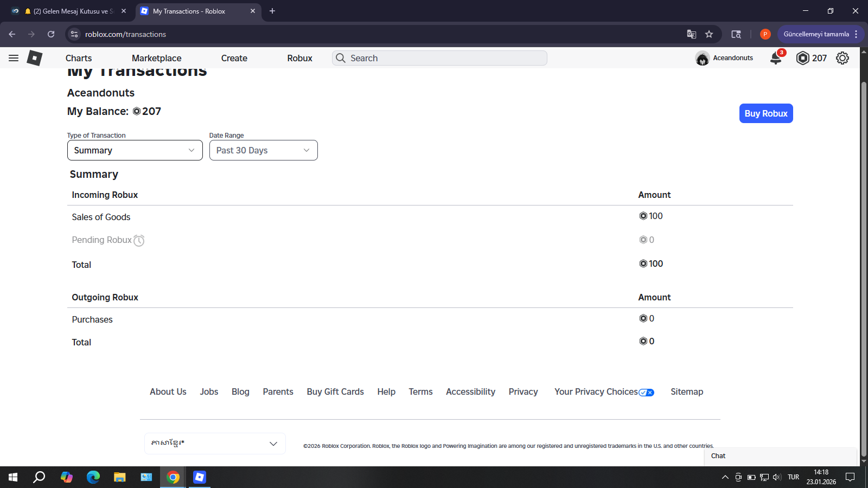This screenshot has height=488, width=868.
Task: Open the Date Range dropdown
Action: tap(264, 150)
